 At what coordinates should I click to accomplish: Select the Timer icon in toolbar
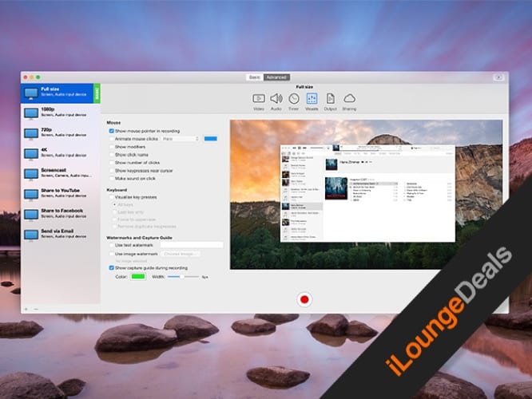294,99
